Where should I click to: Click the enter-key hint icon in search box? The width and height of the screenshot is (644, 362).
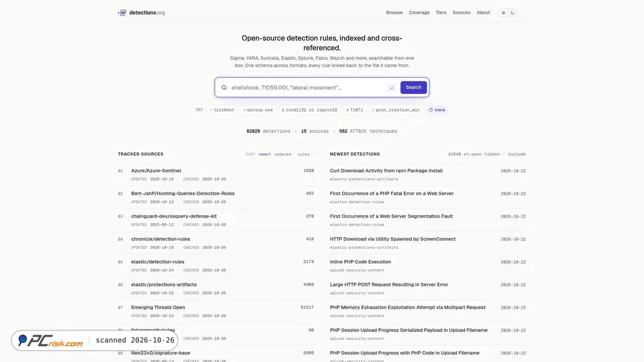pyautogui.click(x=392, y=87)
